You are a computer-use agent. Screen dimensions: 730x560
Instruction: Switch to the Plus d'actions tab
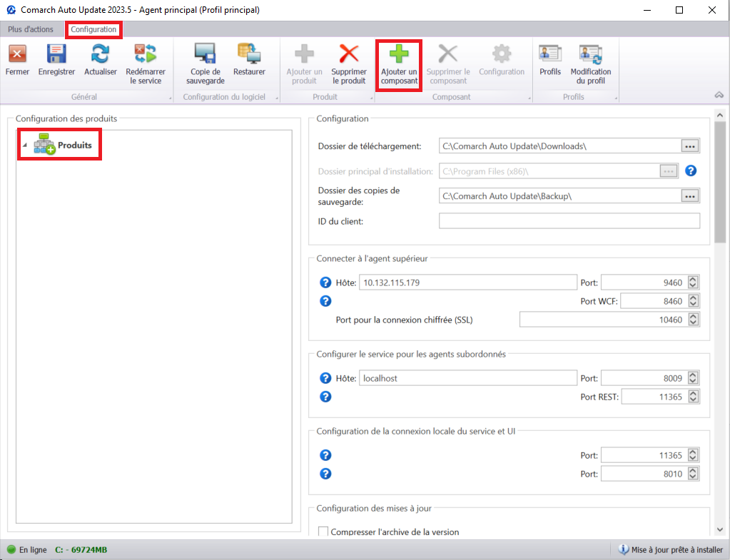tap(31, 29)
